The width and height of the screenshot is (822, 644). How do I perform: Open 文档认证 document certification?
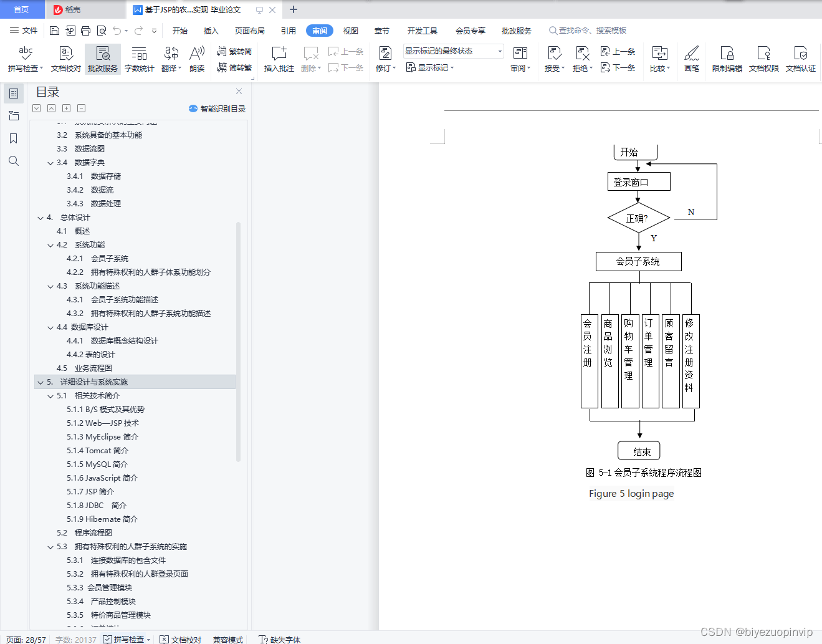(x=801, y=59)
